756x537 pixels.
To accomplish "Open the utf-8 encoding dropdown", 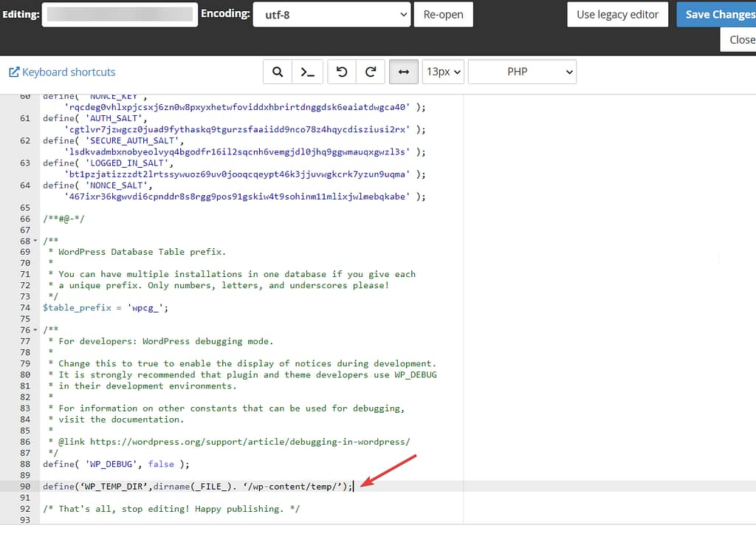I will coord(331,14).
